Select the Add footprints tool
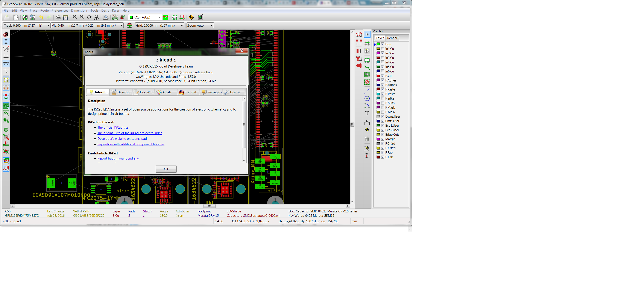 367,60
